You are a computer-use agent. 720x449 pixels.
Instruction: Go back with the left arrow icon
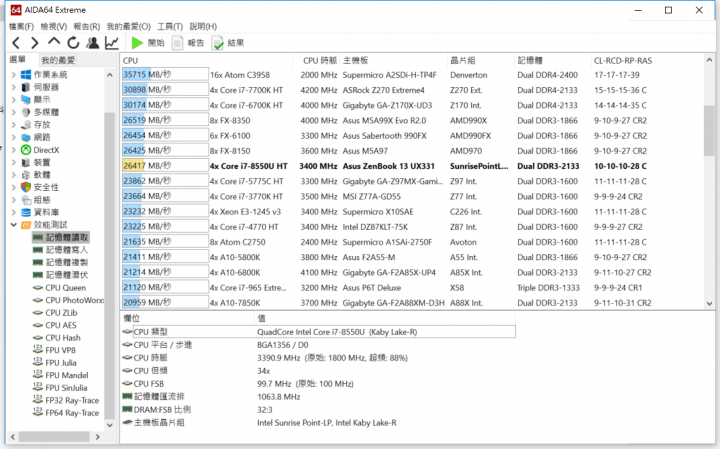(16, 43)
